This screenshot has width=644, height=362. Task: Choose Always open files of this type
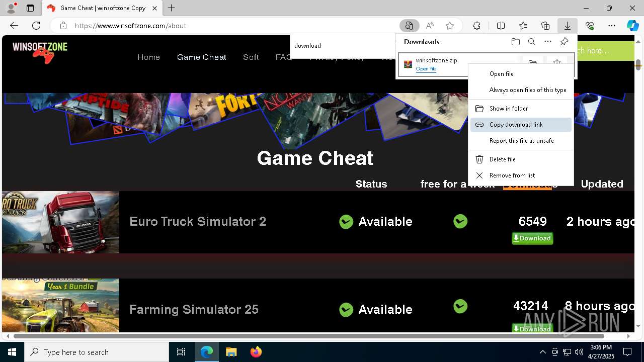coord(521,90)
